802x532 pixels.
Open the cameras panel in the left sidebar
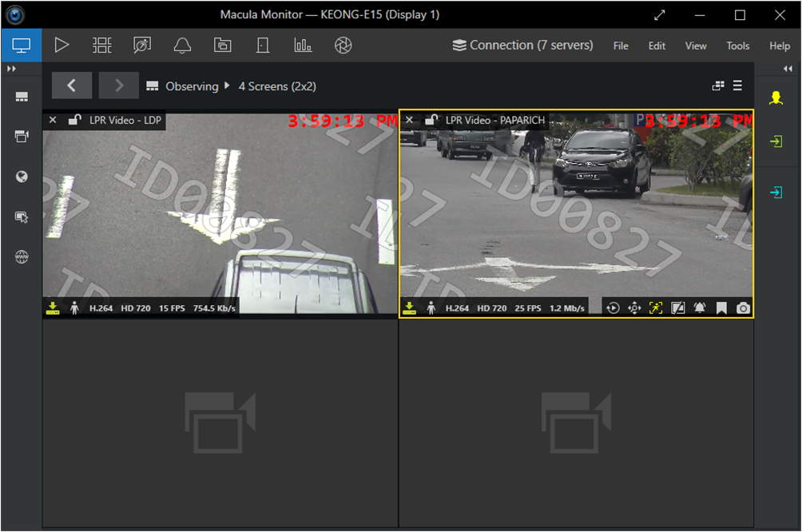point(22,137)
